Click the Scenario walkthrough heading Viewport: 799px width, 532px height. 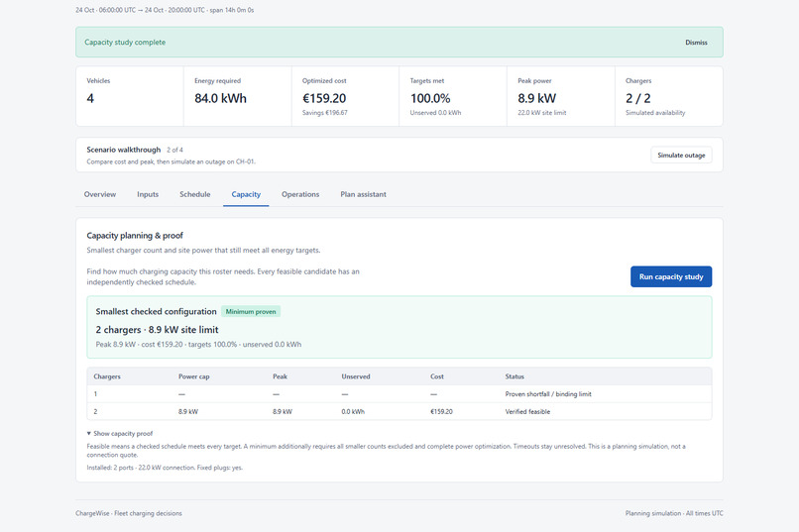123,150
